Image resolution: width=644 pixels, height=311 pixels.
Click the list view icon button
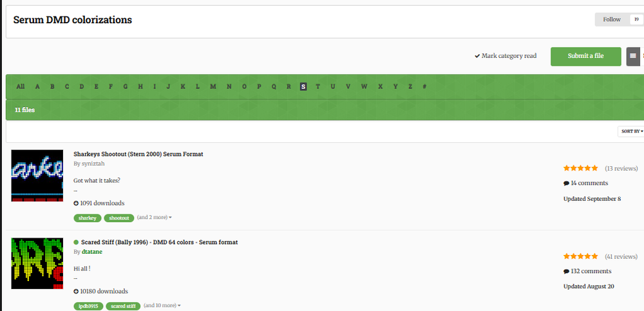click(633, 56)
